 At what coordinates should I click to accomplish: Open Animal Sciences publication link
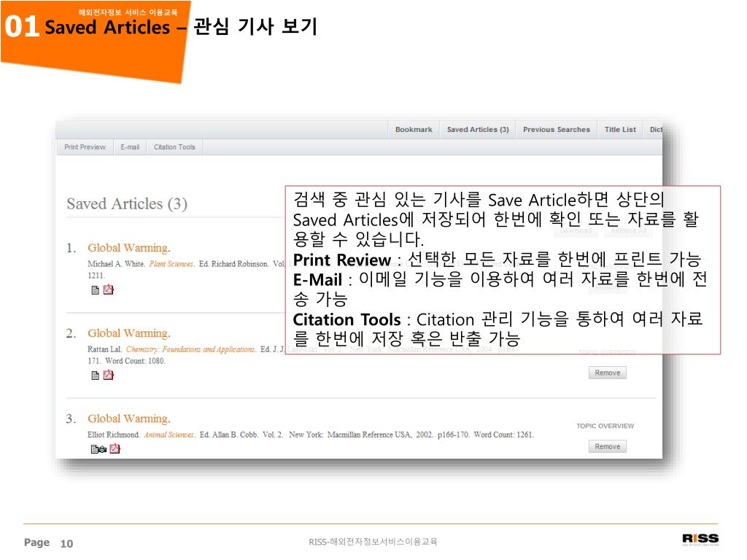click(x=169, y=435)
